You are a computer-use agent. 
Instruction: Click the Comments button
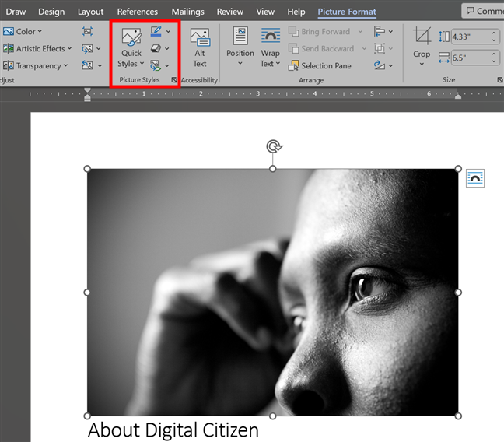pyautogui.click(x=483, y=11)
